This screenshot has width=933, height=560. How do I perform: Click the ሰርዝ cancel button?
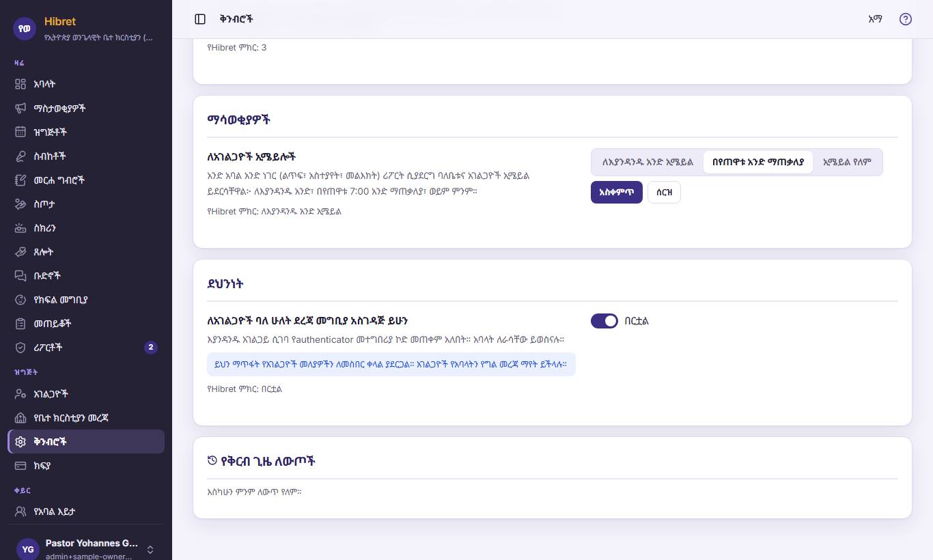[x=664, y=193]
